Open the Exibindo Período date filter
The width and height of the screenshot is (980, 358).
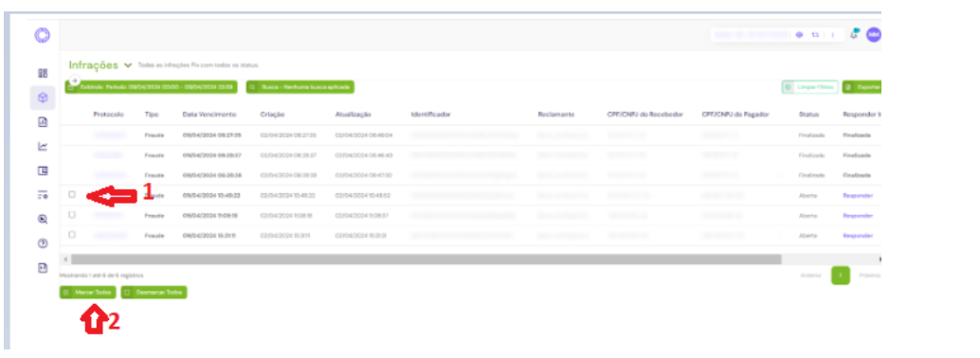(152, 87)
